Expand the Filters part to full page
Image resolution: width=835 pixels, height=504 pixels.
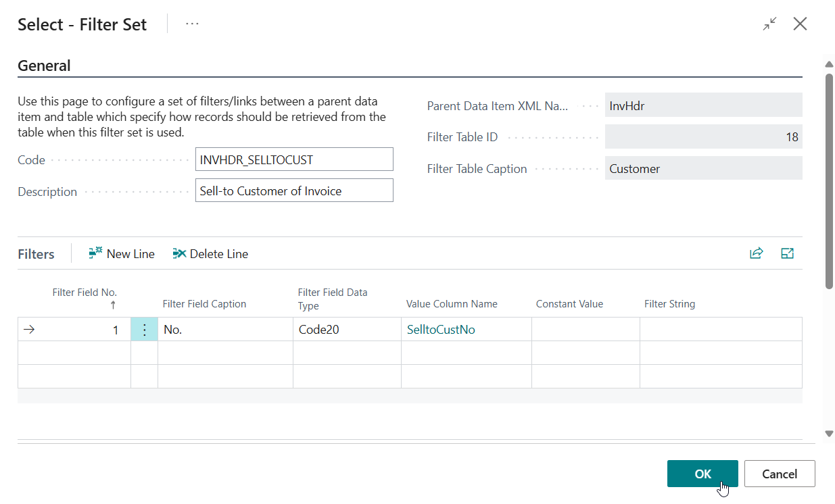click(x=787, y=254)
